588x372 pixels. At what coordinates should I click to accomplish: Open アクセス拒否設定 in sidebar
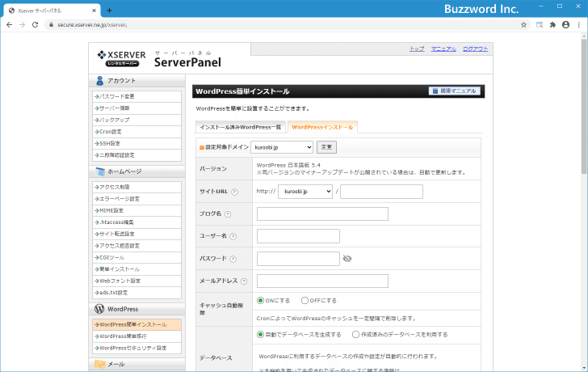click(x=136, y=246)
